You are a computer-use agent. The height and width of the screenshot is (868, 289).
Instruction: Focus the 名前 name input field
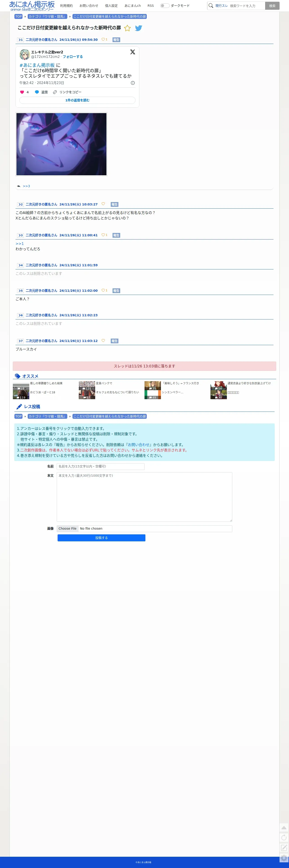(x=101, y=466)
